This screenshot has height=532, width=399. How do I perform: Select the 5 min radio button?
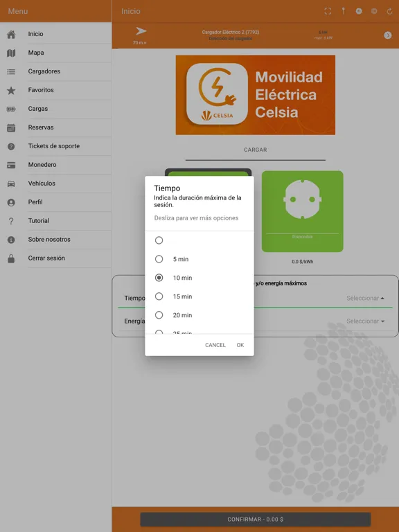[x=159, y=259]
